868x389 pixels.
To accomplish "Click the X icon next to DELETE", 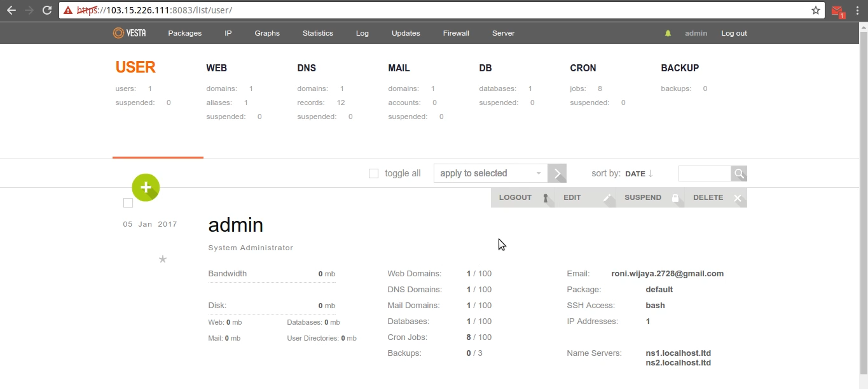I will coord(738,198).
